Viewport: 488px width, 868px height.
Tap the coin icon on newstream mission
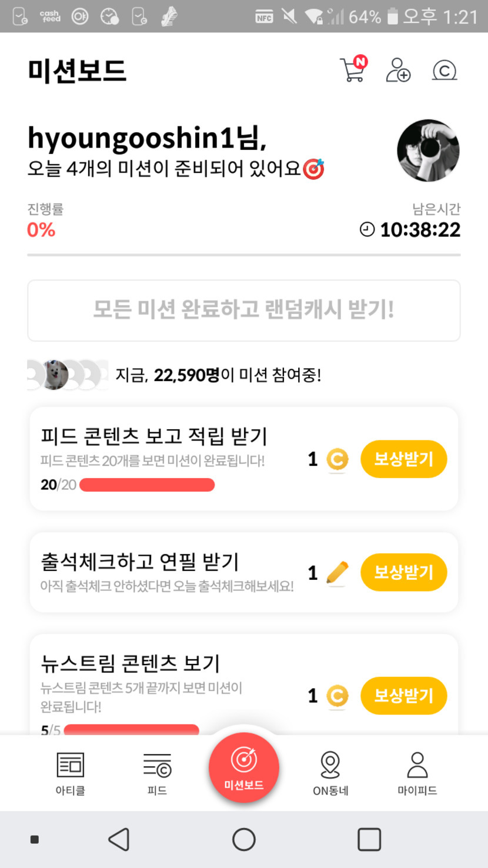337,696
